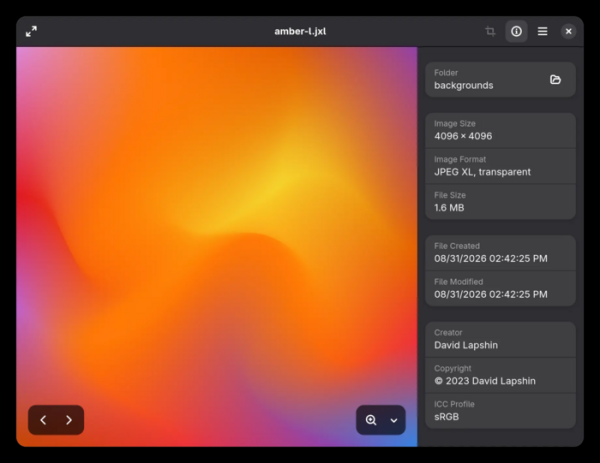Screen dimensions: 600x463
Task: Click the Copyright 2023 David Lapshin row
Action: [x=501, y=375]
